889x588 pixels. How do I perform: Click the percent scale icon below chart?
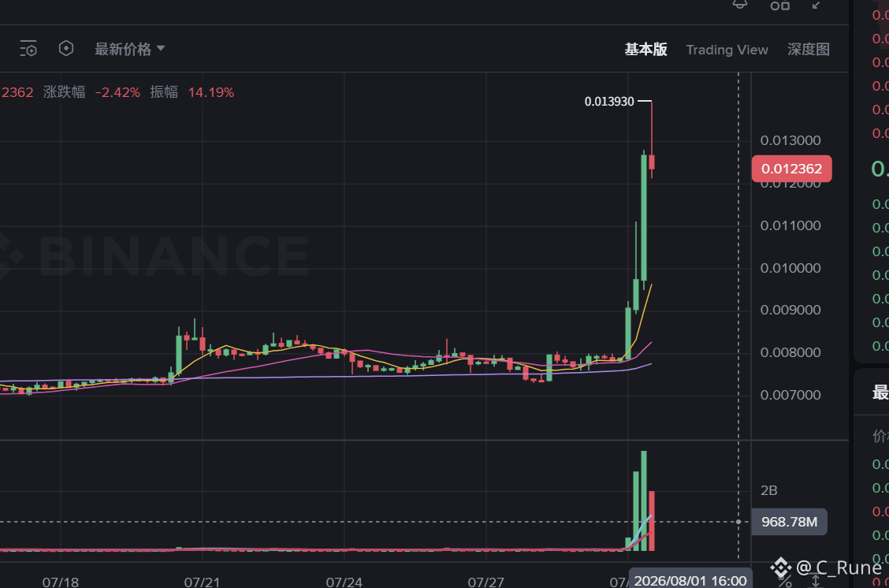pyautogui.click(x=785, y=582)
